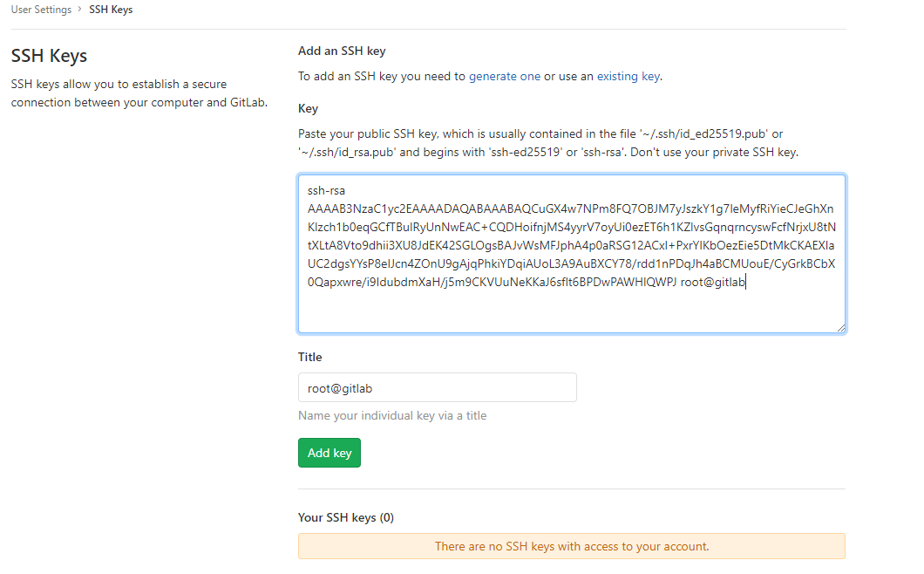The height and width of the screenshot is (574, 924).
Task: Click the Key field label
Action: click(309, 108)
